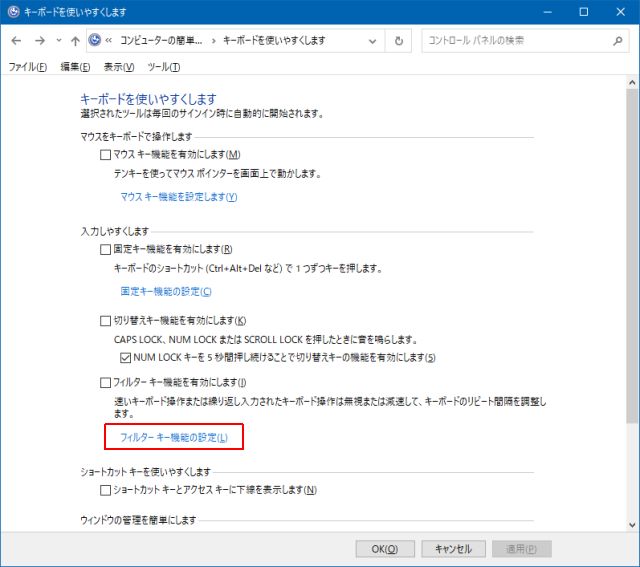Viewport: 640px width, 567px height.
Task: Enable 固定キー機能 checkbox
Action: pyautogui.click(x=106, y=249)
